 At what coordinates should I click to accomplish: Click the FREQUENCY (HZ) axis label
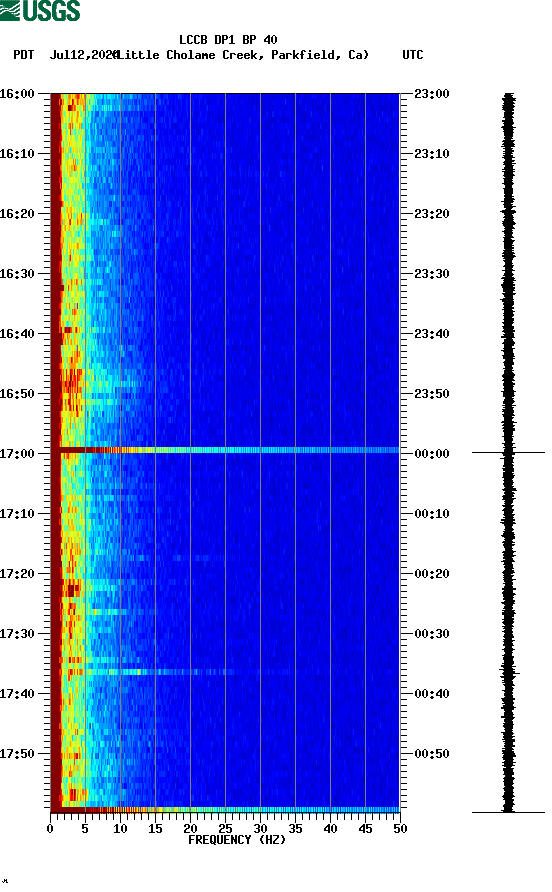(x=237, y=840)
